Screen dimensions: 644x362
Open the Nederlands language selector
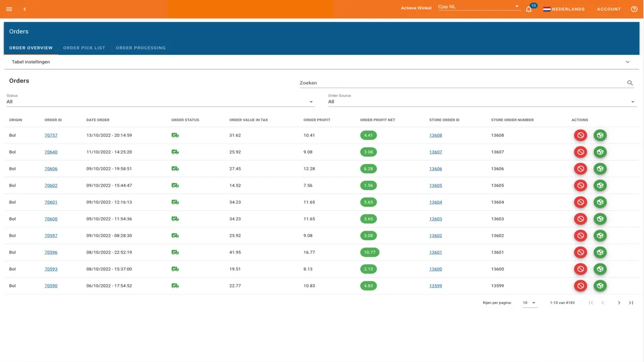tap(563, 9)
